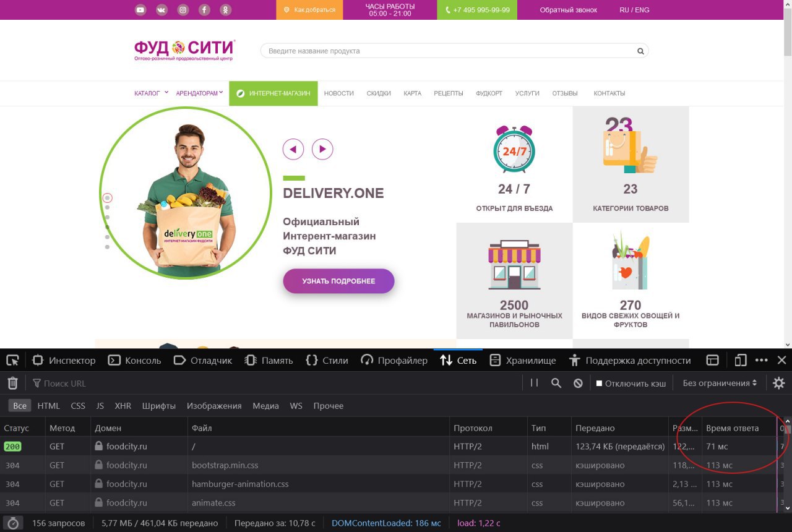
Task: Activate the devtools element picker icon
Action: 12,360
